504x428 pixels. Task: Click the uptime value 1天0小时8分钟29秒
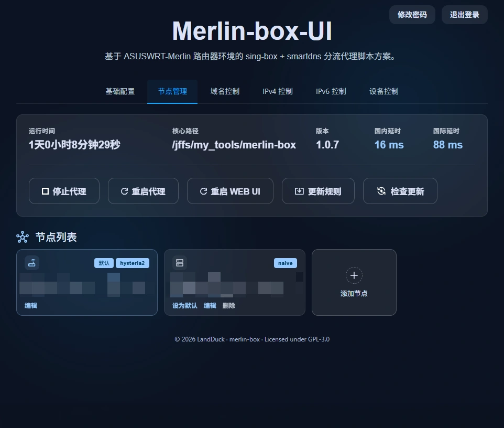click(x=74, y=145)
